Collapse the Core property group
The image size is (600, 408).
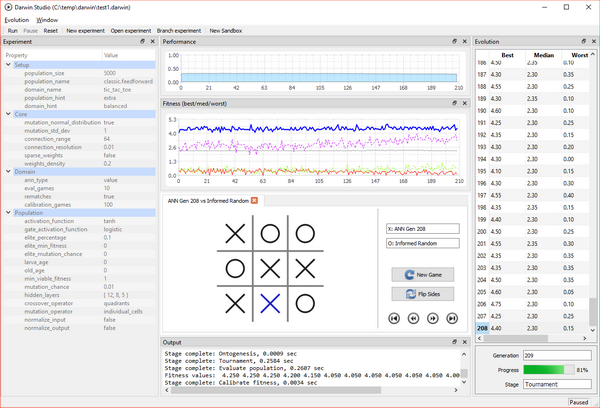(8, 114)
